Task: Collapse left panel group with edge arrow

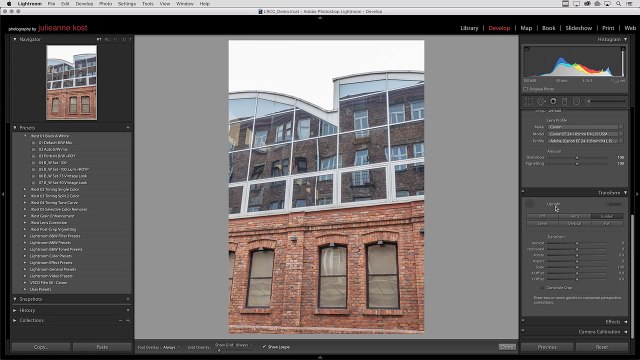Action: tap(2, 194)
